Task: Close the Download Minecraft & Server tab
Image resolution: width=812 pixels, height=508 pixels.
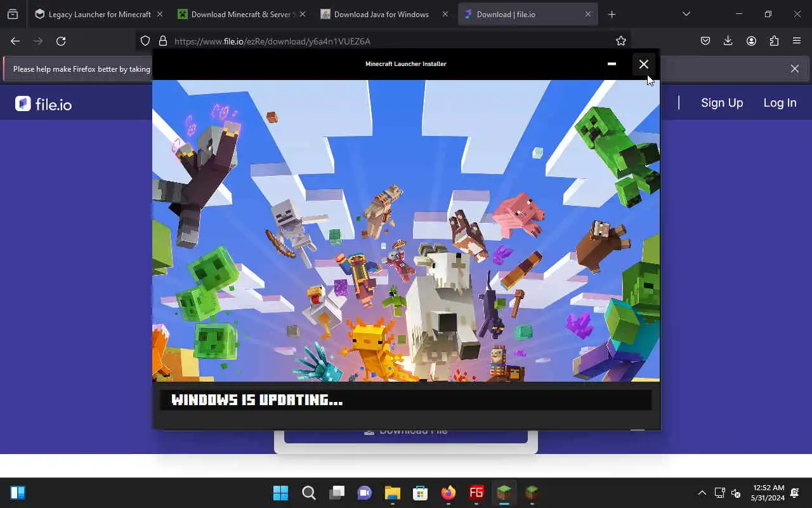Action: pyautogui.click(x=302, y=14)
